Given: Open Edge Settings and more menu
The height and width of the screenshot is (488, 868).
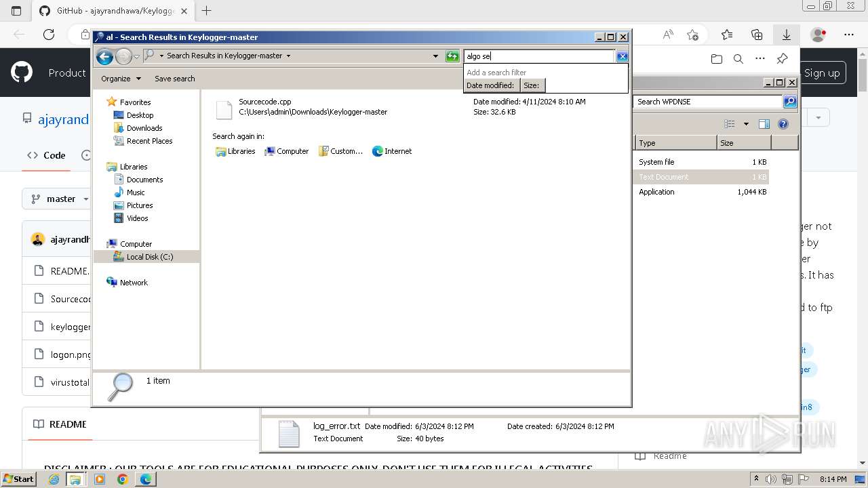Looking at the screenshot, I should click(x=849, y=35).
